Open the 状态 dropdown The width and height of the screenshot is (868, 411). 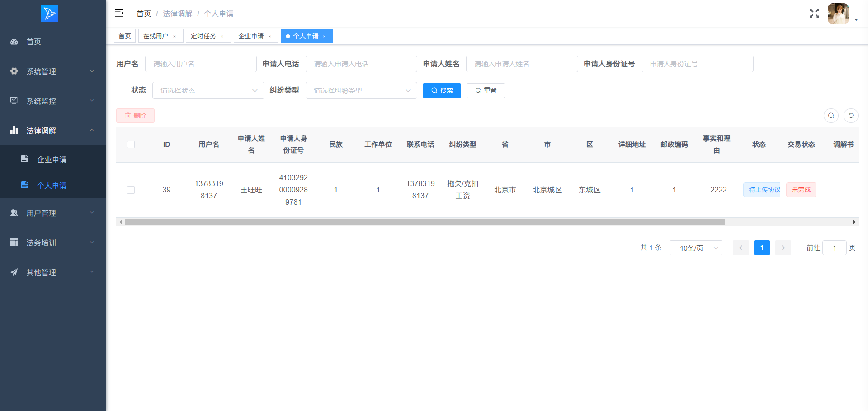208,90
